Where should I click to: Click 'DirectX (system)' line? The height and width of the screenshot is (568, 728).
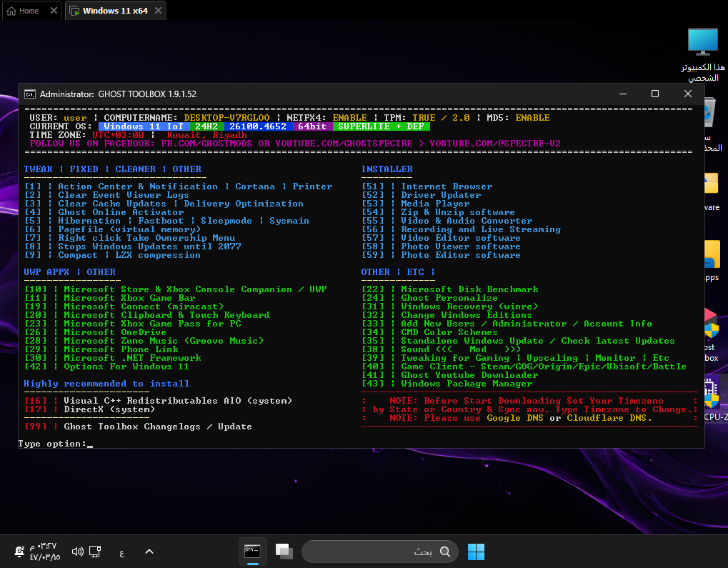(x=90, y=409)
